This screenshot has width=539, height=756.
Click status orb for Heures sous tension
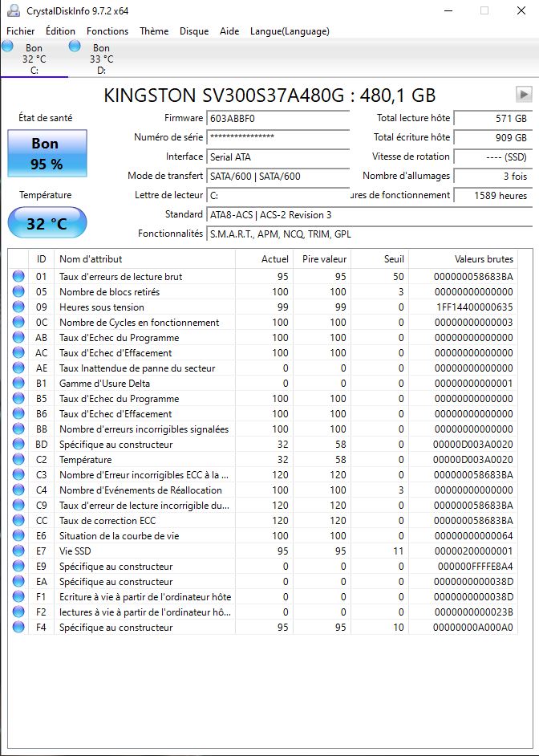18,307
